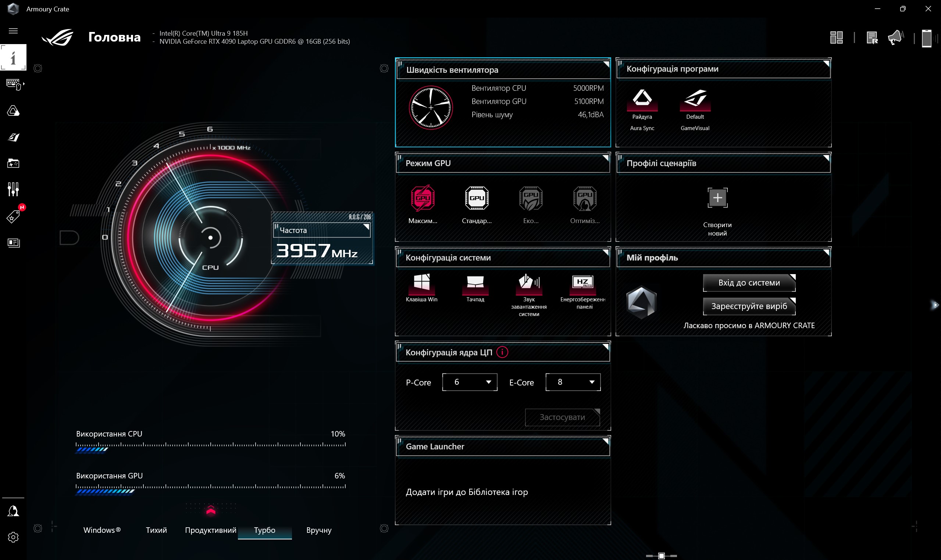Image resolution: width=941 pixels, height=560 pixels.
Task: Click the fan dial in Швидкість вентилятора
Action: (431, 108)
